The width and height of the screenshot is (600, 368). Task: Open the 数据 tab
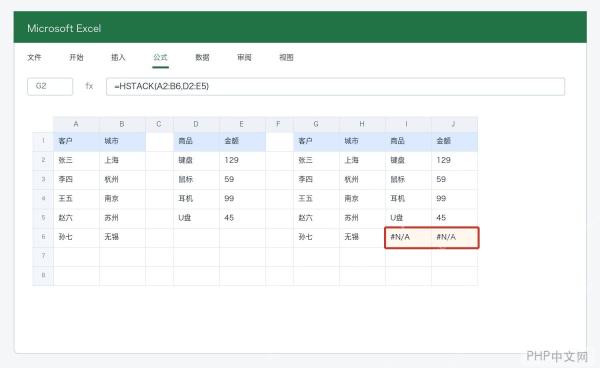pyautogui.click(x=202, y=57)
